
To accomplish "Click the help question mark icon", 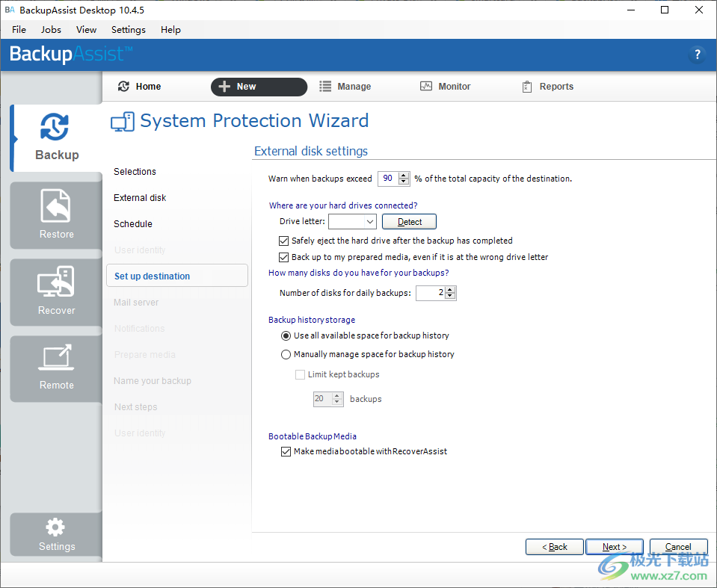I will coord(698,55).
